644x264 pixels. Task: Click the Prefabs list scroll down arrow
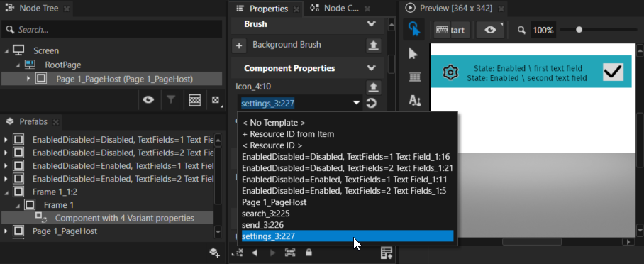[218, 233]
